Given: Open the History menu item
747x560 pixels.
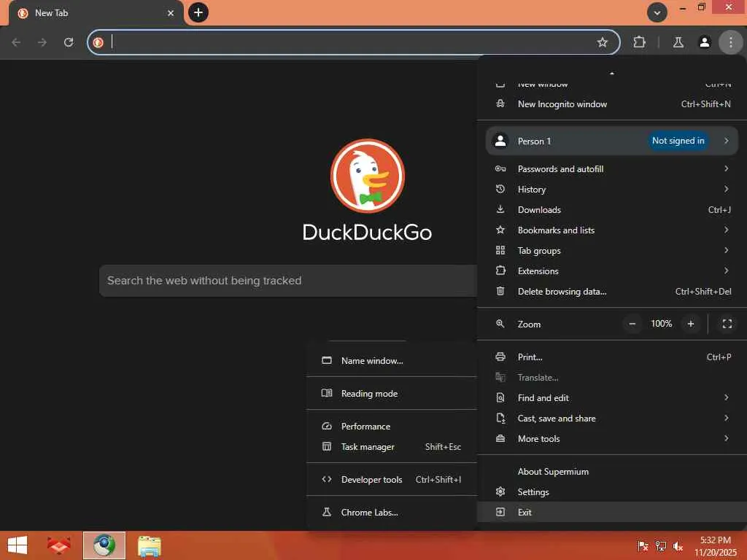Looking at the screenshot, I should point(612,190).
